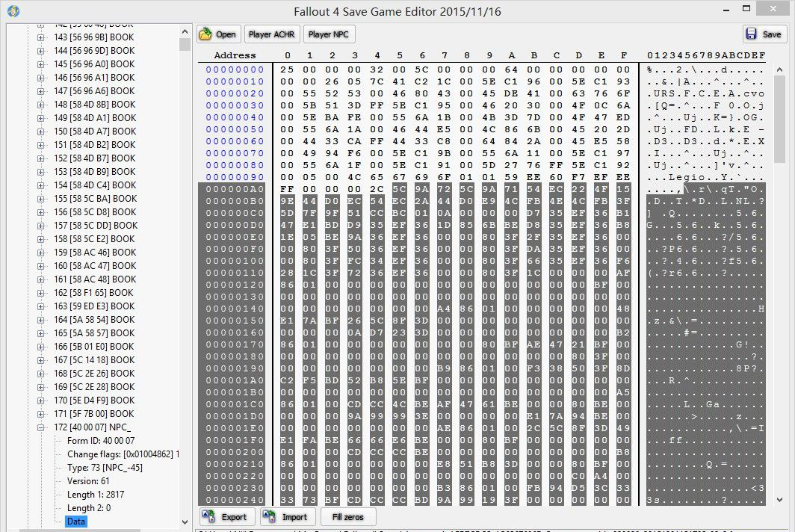Select the Change flags tree row

[123, 454]
